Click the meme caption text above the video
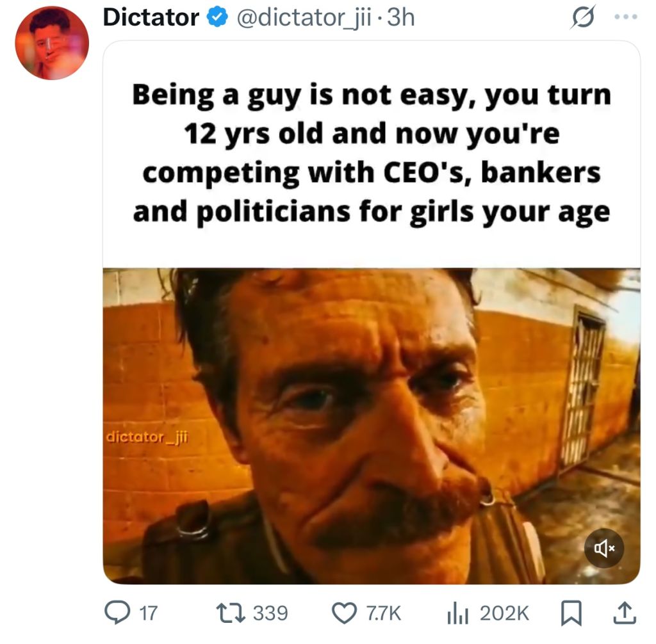The image size is (656, 644). pos(372,153)
